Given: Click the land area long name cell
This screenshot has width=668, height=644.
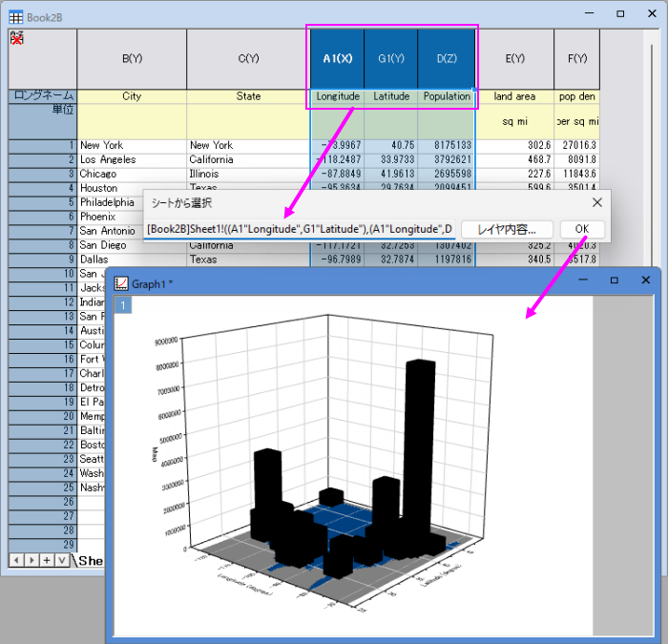Looking at the screenshot, I should tap(514, 96).
